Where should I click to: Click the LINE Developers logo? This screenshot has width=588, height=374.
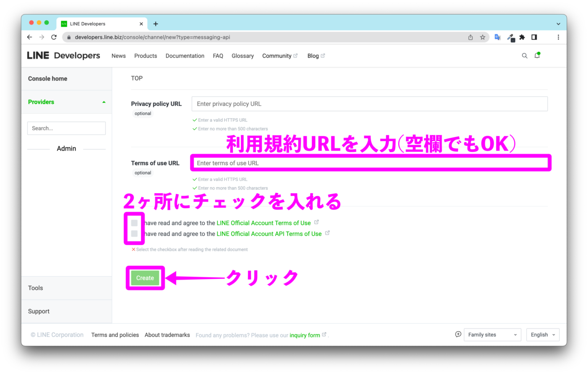[64, 55]
